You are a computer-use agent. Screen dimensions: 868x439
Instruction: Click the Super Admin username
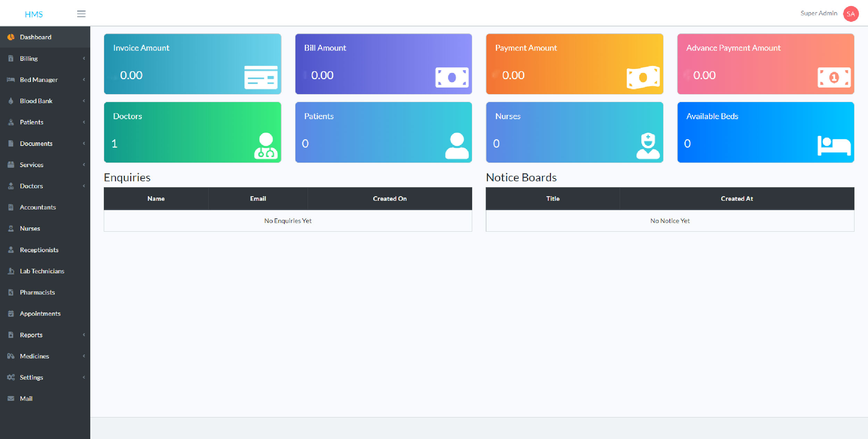819,13
